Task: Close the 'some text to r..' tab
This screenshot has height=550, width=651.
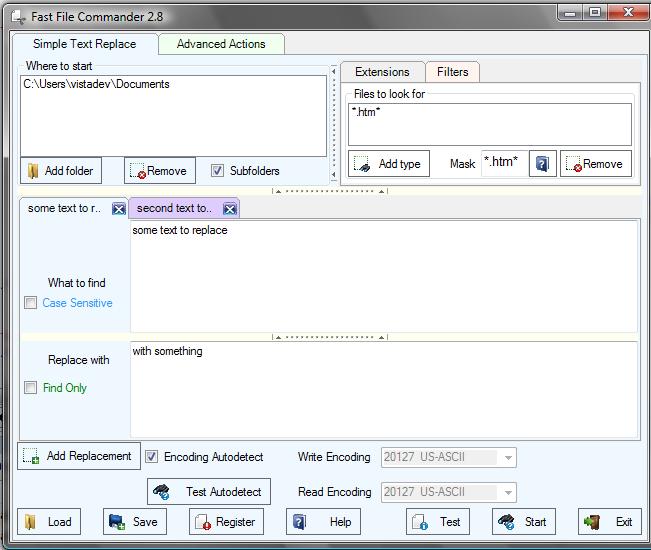Action: click(x=119, y=208)
